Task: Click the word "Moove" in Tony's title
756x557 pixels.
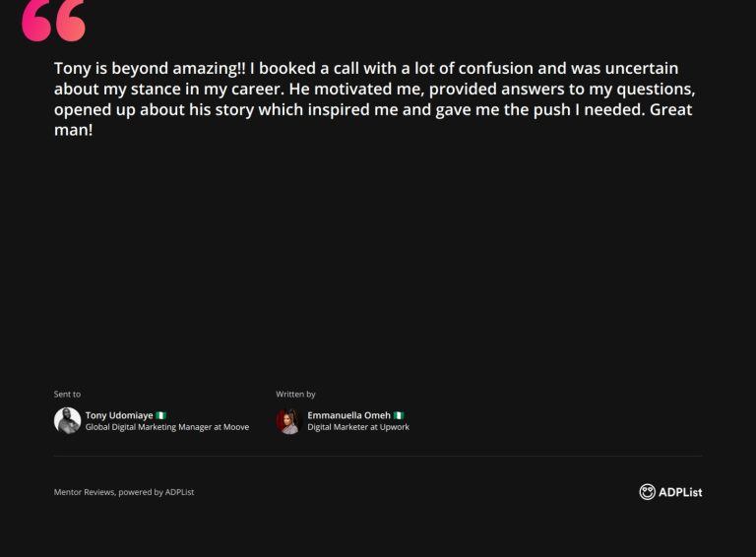Action: click(x=236, y=427)
